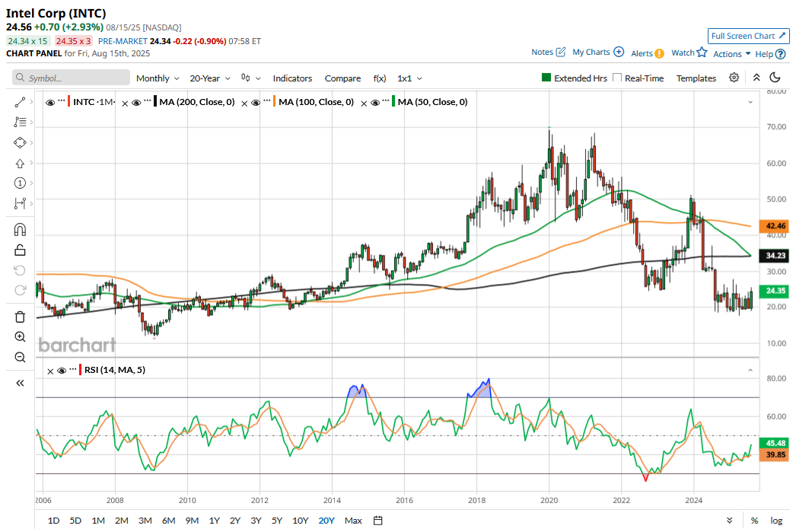Select the measure tool icon
The height and width of the screenshot is (532, 799).
pos(20,203)
